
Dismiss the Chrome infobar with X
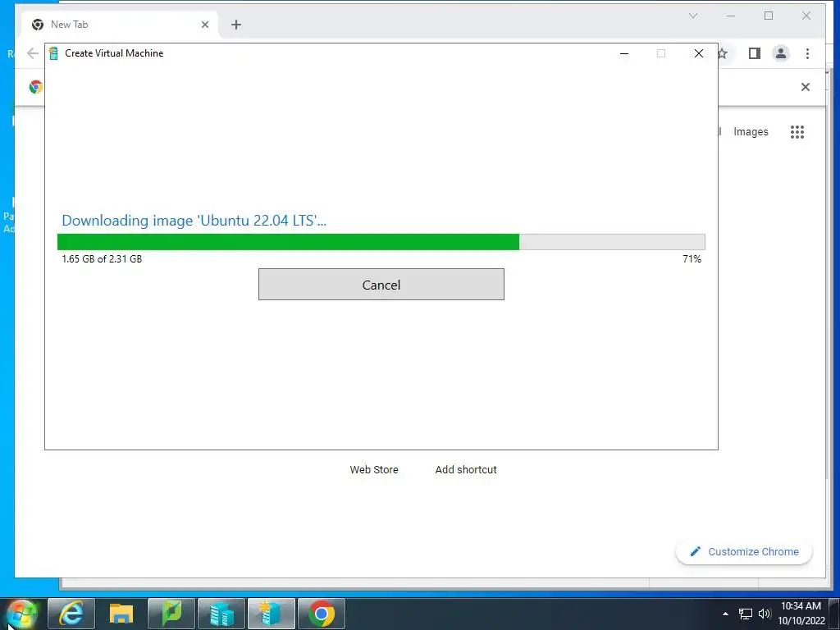click(806, 87)
